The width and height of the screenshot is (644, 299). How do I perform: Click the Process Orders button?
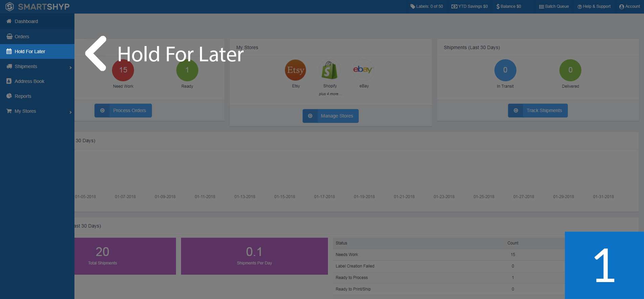(x=123, y=110)
